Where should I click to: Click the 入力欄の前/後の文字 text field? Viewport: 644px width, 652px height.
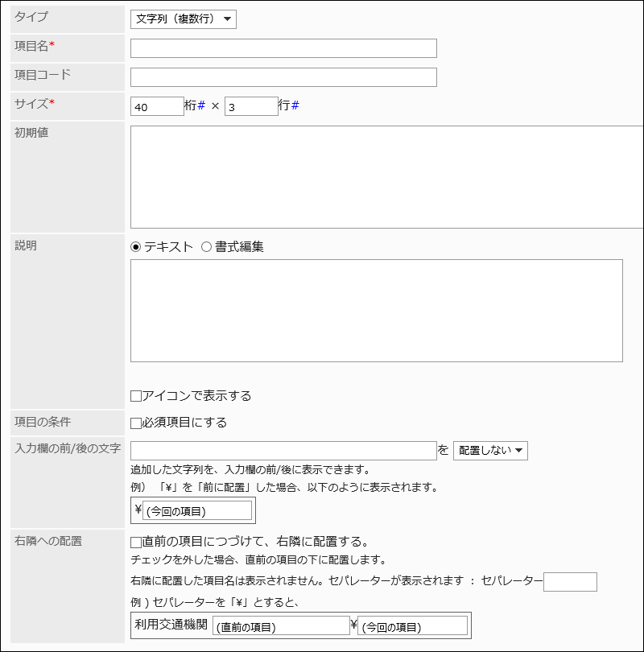(283, 451)
